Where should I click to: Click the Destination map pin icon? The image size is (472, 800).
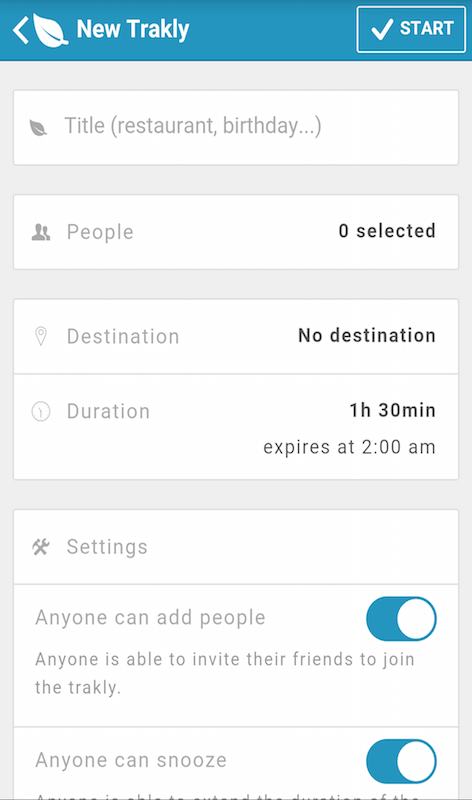click(41, 337)
